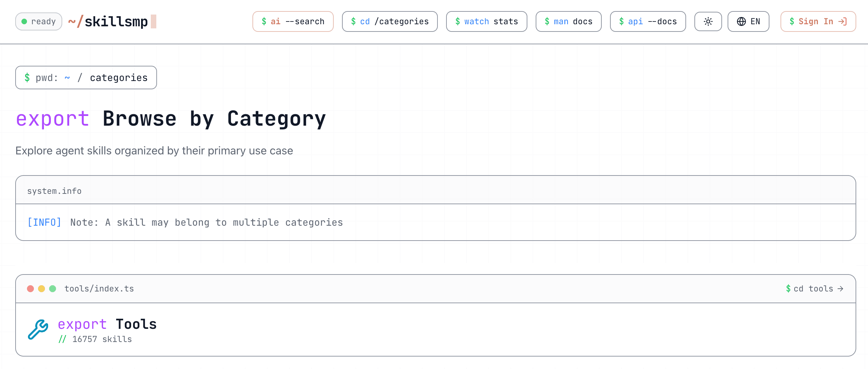
Task: Click the wrench Tools icon
Action: click(38, 329)
